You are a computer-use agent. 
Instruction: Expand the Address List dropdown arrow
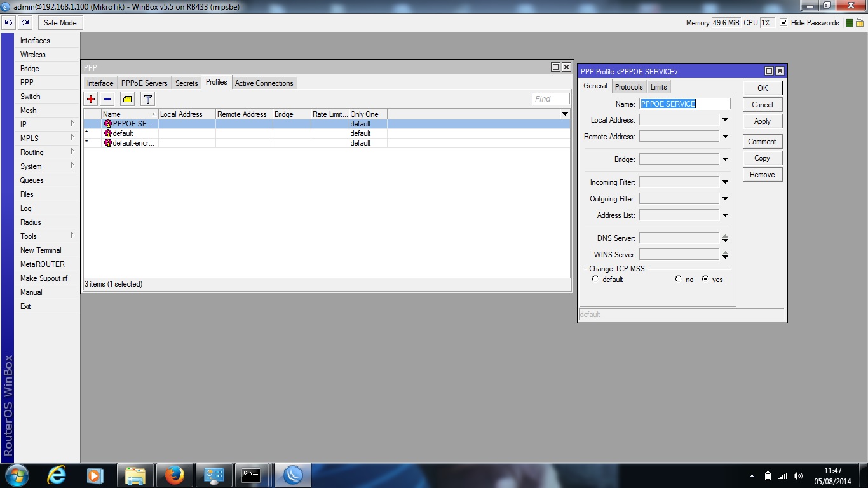tap(725, 215)
